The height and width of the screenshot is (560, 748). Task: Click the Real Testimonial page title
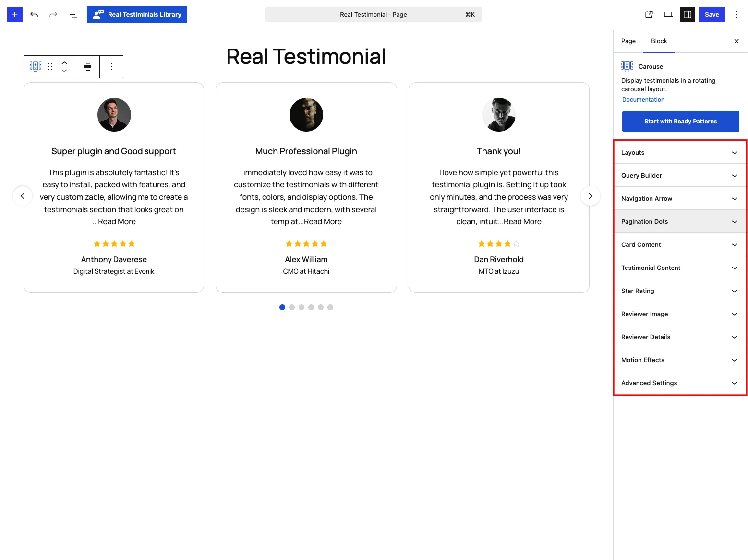point(306,57)
